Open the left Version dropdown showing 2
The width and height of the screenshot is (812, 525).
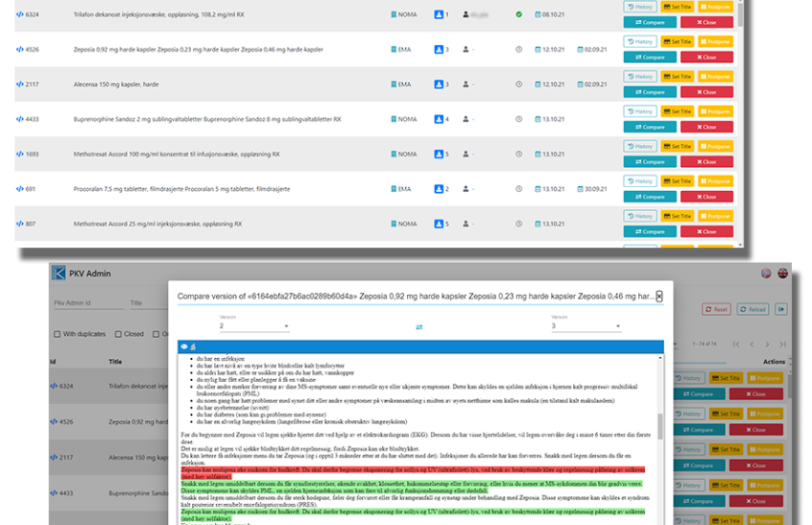[x=253, y=326]
